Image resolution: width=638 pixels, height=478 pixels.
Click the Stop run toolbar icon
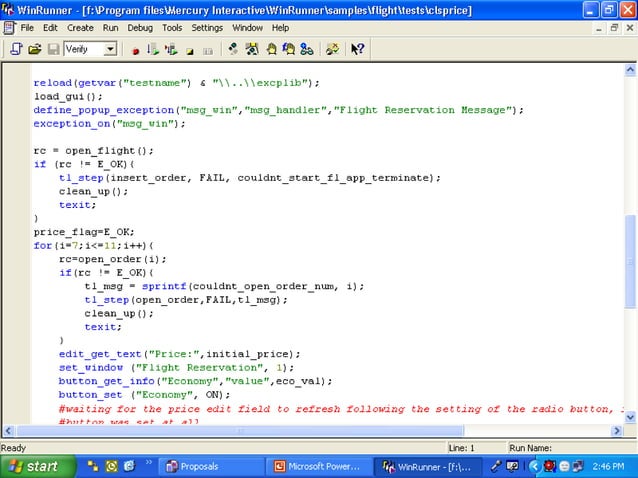click(x=190, y=51)
